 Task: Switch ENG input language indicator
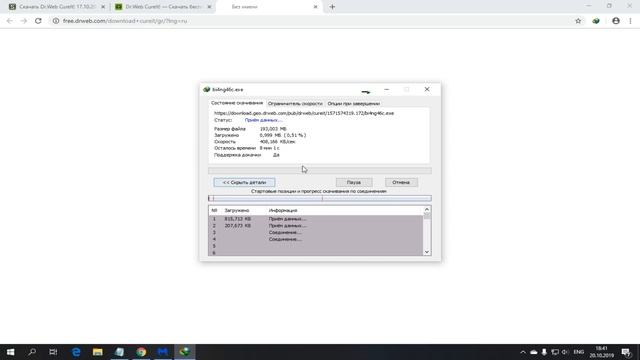[x=578, y=352]
